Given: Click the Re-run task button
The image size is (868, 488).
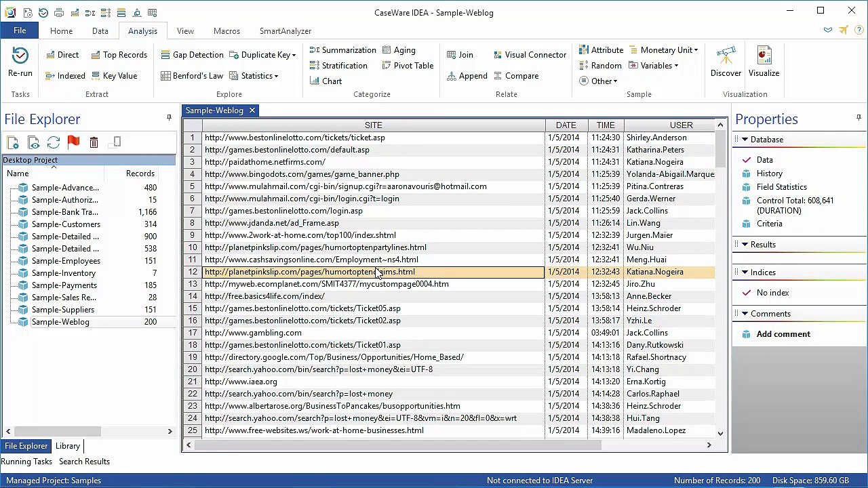Looking at the screenshot, I should click(x=20, y=62).
